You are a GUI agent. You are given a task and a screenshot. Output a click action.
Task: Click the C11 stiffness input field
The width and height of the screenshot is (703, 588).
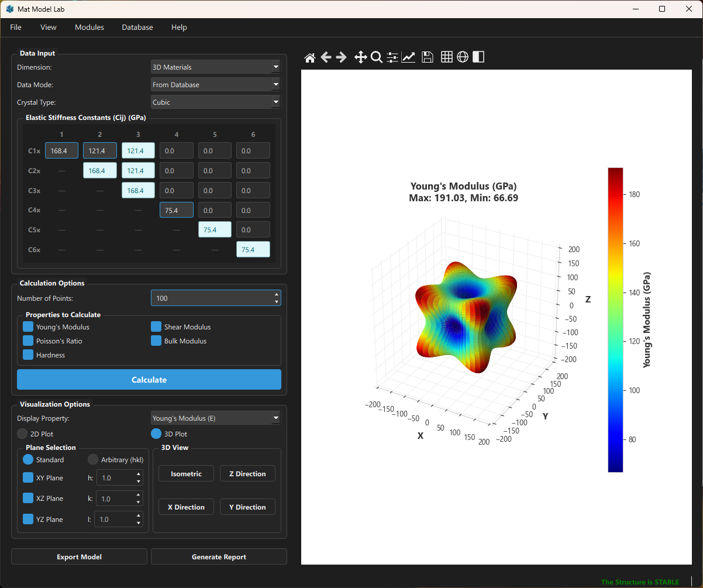coord(61,151)
